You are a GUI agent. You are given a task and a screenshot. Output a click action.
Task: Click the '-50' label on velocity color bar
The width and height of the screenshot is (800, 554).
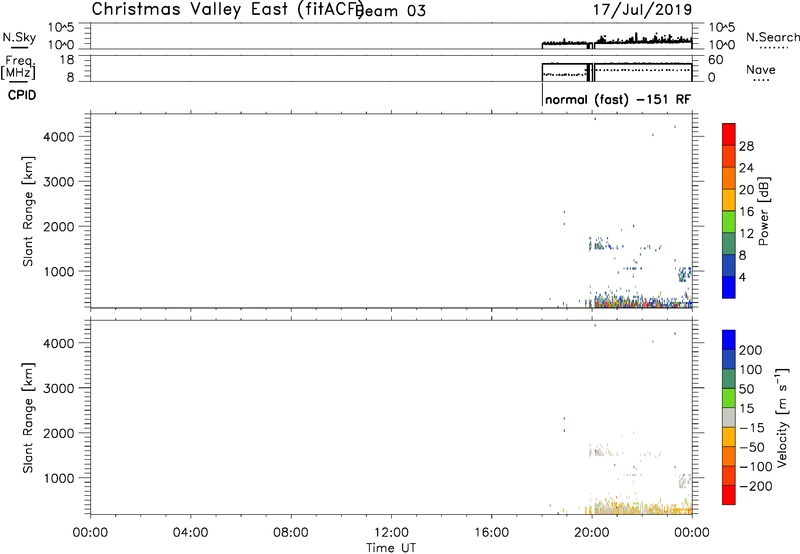[x=752, y=447]
